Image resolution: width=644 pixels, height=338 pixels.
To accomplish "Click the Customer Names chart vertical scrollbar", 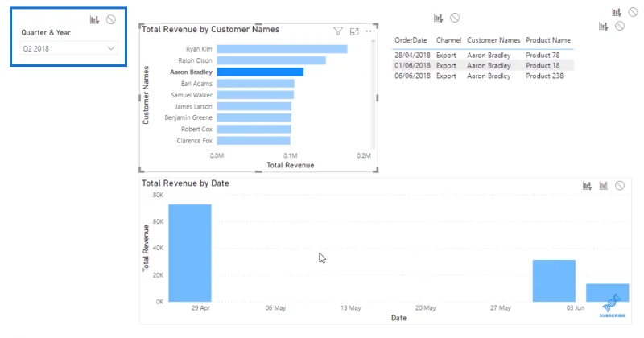I will [373, 94].
